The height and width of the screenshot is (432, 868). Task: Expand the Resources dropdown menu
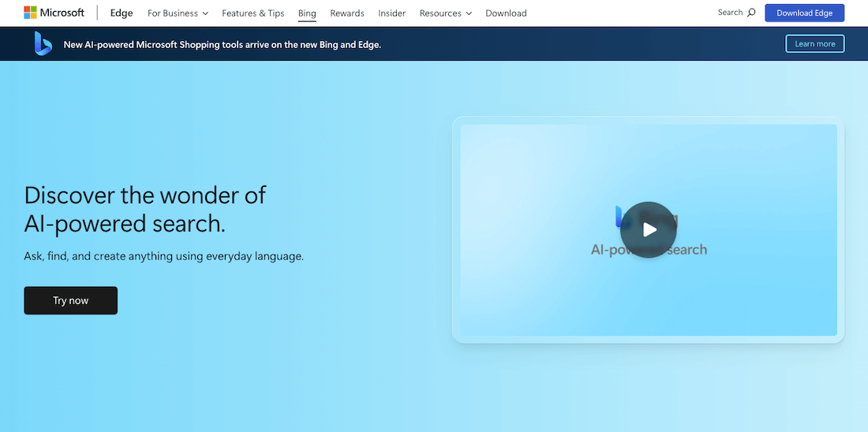click(446, 13)
